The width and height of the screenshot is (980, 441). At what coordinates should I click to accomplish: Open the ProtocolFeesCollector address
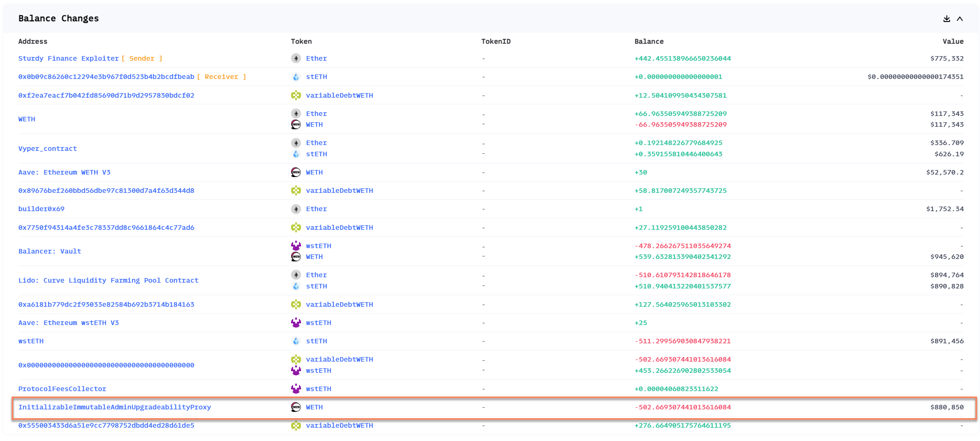[62, 389]
